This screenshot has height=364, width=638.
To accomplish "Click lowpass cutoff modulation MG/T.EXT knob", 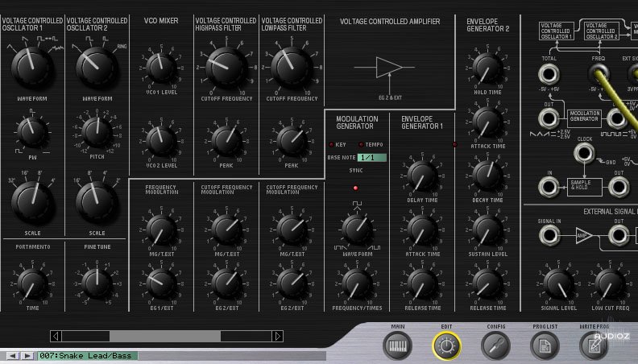I will coord(292,230).
